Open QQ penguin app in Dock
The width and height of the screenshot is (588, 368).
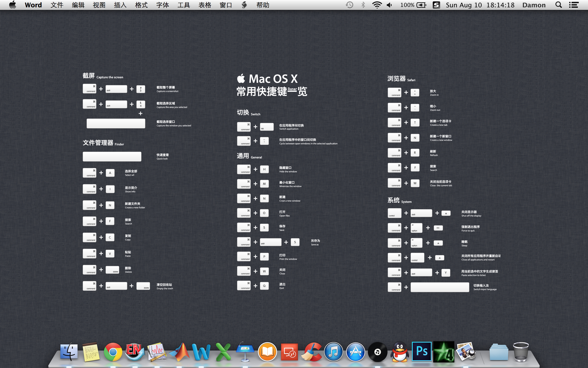400,352
